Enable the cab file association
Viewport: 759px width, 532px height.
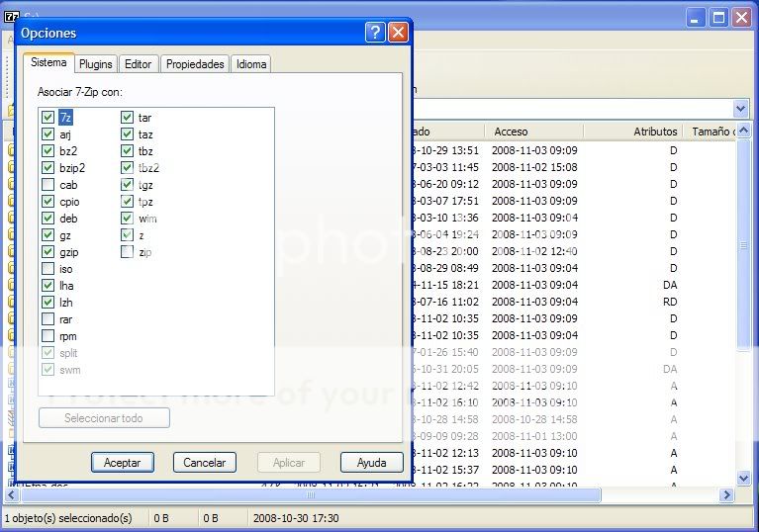click(x=47, y=185)
